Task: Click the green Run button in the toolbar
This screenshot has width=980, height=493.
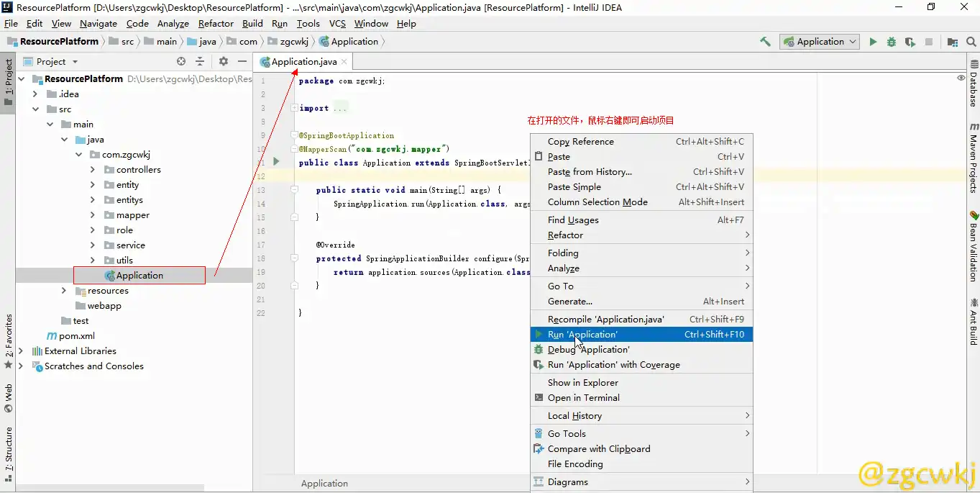Action: coord(873,42)
